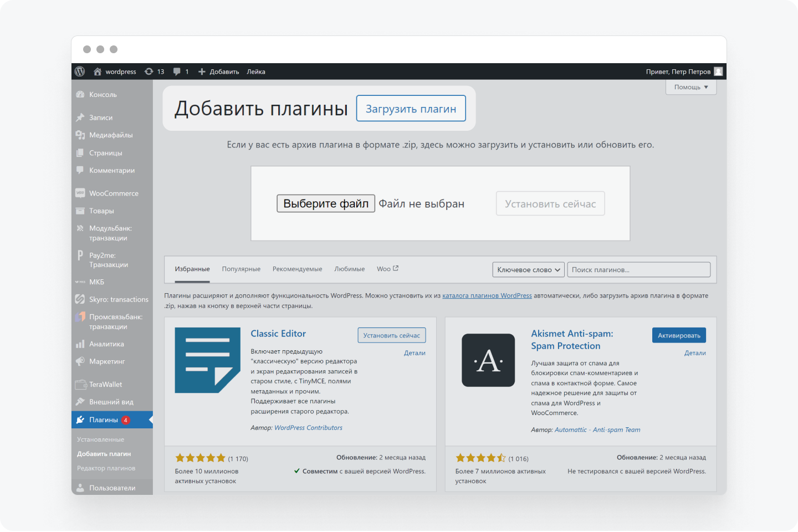Open the WordPress Contributors author link
This screenshot has width=798, height=532.
pos(308,428)
